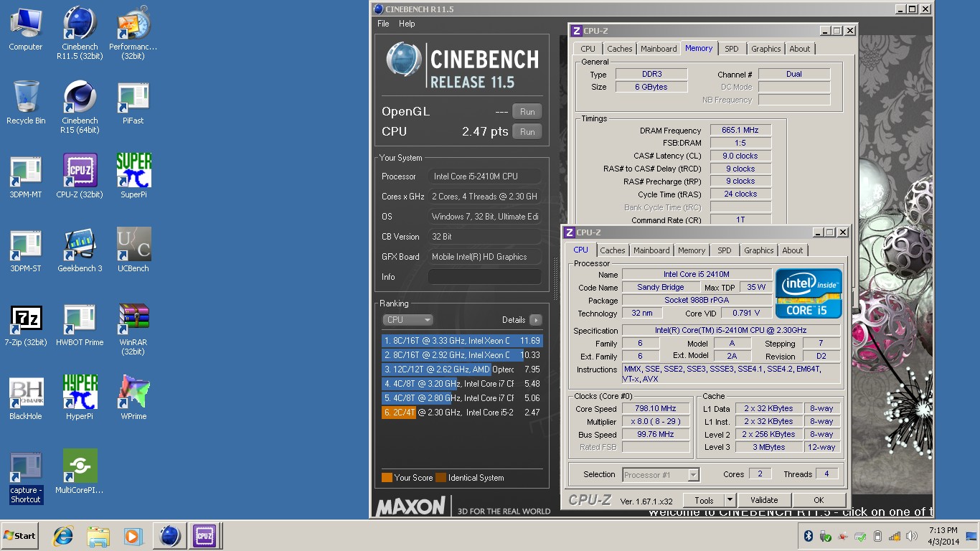This screenshot has width=980, height=551.
Task: Launch the SuperPi desktop shortcut
Action: (133, 176)
